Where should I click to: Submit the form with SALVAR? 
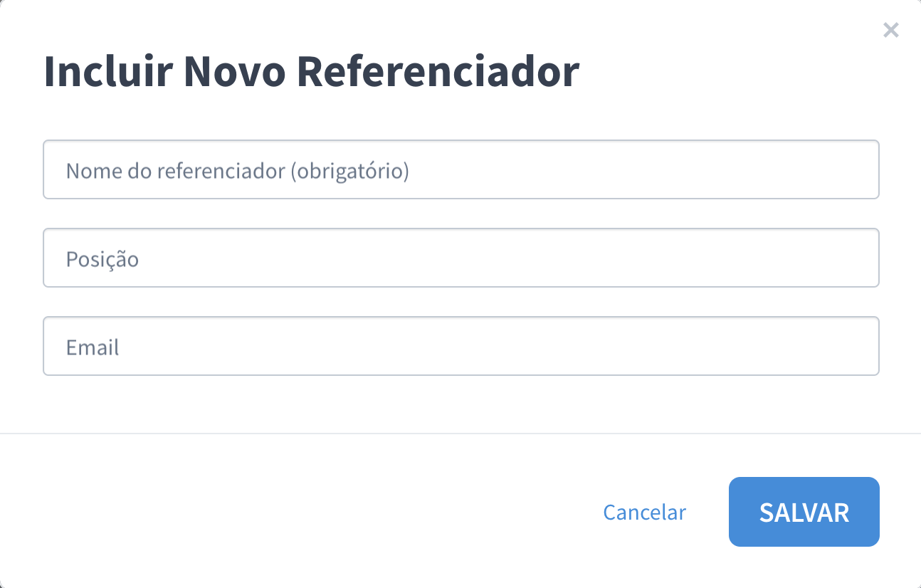(x=804, y=512)
